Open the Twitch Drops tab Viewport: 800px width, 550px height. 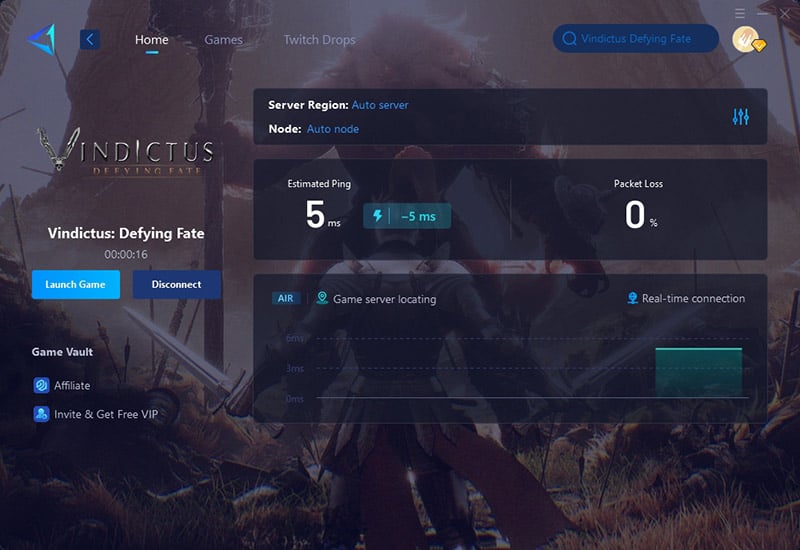(319, 39)
